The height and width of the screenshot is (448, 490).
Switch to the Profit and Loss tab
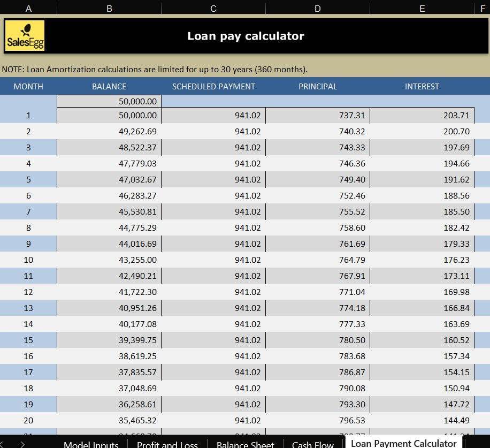[x=167, y=444]
